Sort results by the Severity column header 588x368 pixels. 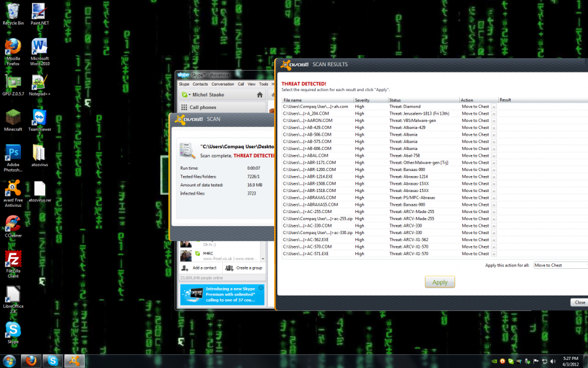pyautogui.click(x=371, y=100)
